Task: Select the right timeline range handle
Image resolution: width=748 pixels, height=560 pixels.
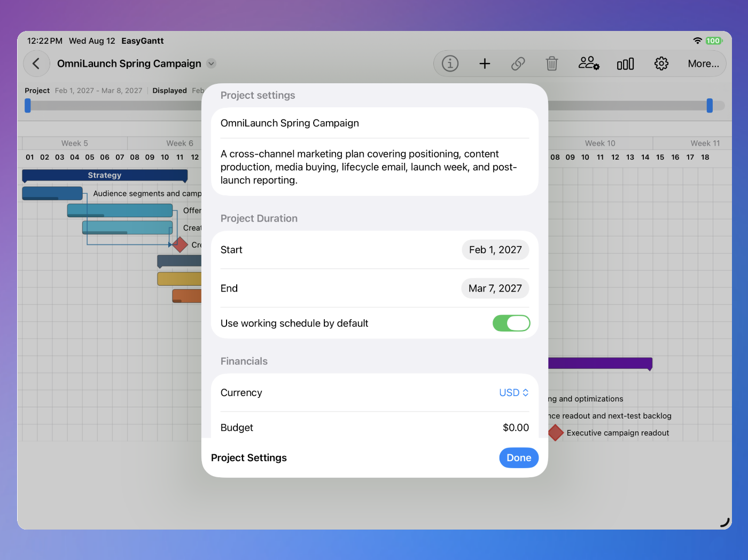Action: 710,106
